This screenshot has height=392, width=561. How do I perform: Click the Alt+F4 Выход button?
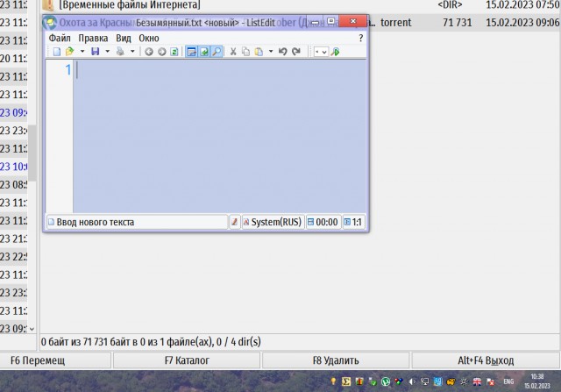(x=486, y=360)
